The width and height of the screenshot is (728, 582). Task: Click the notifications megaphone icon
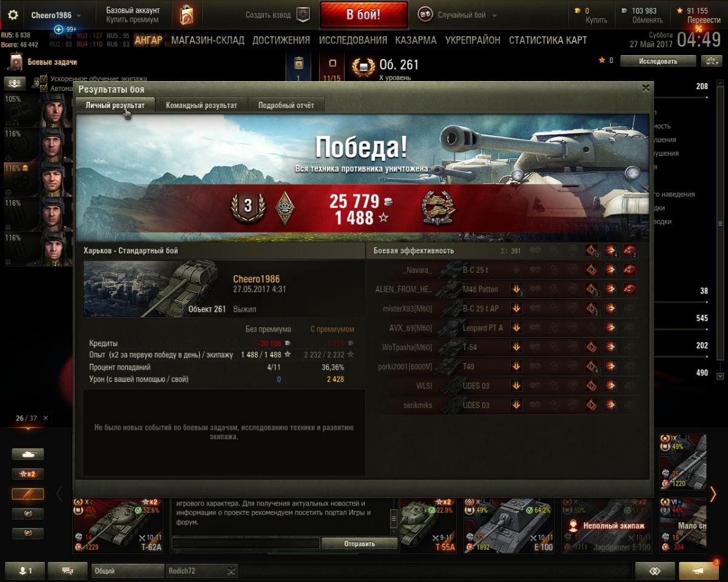(699, 570)
